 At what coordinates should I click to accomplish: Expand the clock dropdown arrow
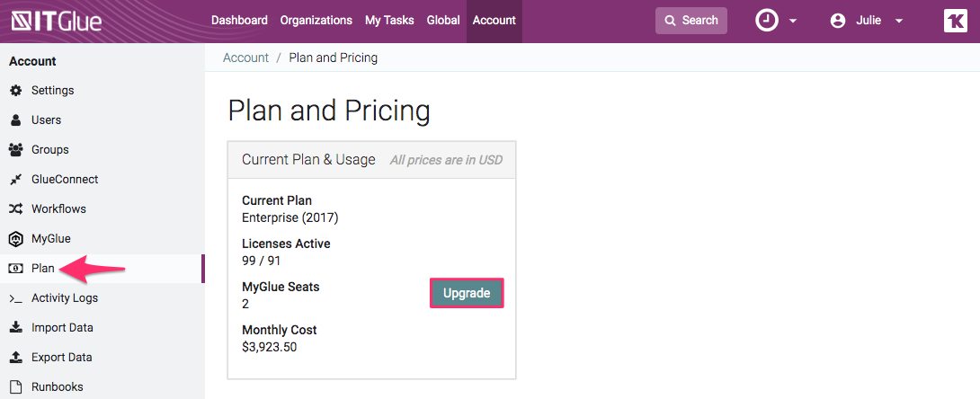[x=792, y=22]
